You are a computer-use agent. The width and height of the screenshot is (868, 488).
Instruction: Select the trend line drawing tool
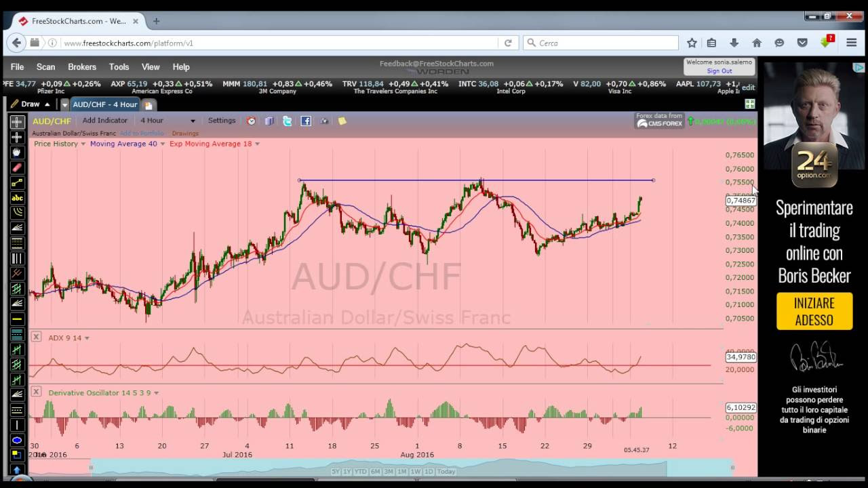[17, 182]
